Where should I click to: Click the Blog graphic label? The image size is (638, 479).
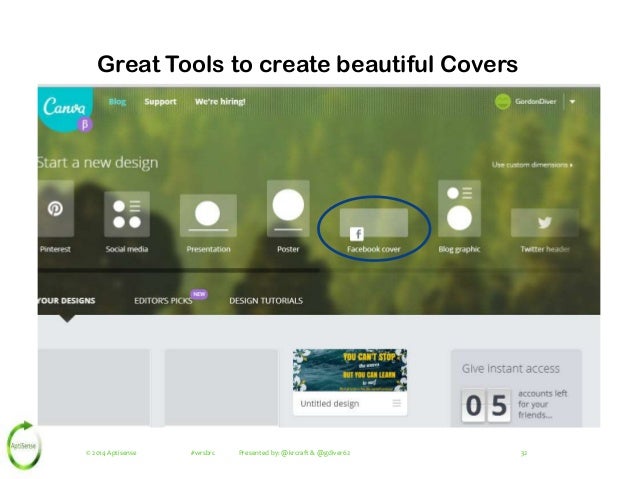pyautogui.click(x=459, y=249)
